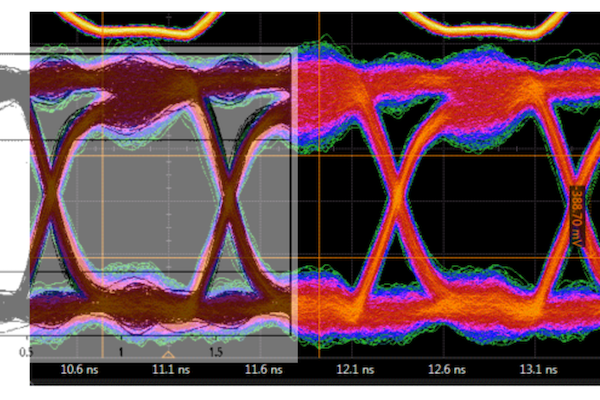The height and width of the screenshot is (400, 600).
Task: Click the 0.5 tick on overlay axis
Action: [26, 353]
